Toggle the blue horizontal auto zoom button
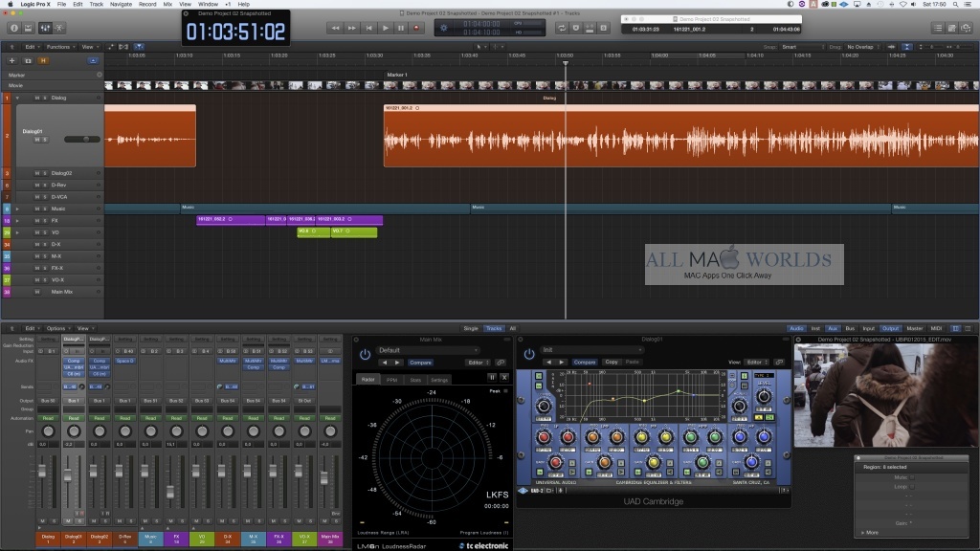 (x=907, y=47)
